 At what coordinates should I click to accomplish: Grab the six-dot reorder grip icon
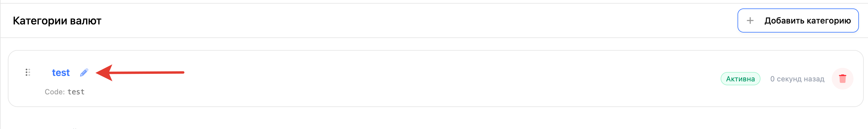tap(27, 72)
